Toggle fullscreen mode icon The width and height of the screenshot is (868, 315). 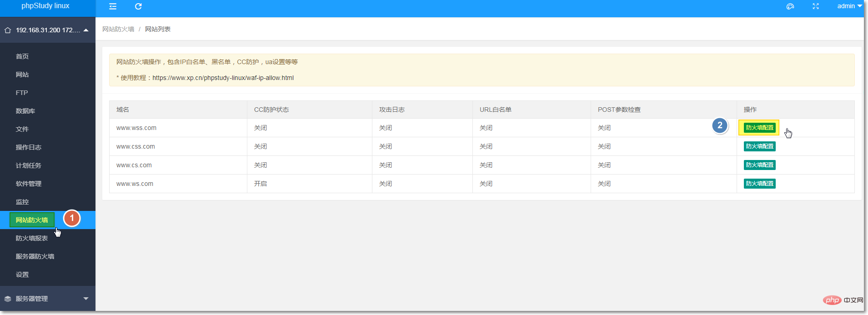click(x=816, y=6)
